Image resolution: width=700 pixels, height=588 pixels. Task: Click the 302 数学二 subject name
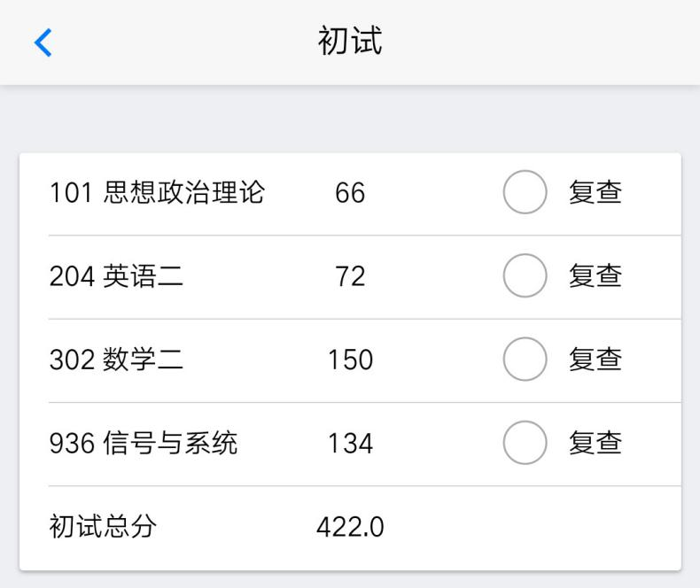coord(116,360)
